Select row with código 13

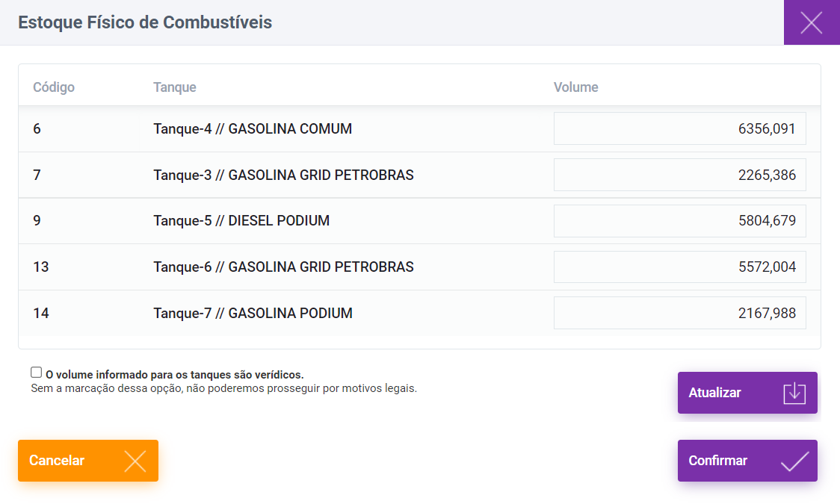pyautogui.click(x=419, y=267)
